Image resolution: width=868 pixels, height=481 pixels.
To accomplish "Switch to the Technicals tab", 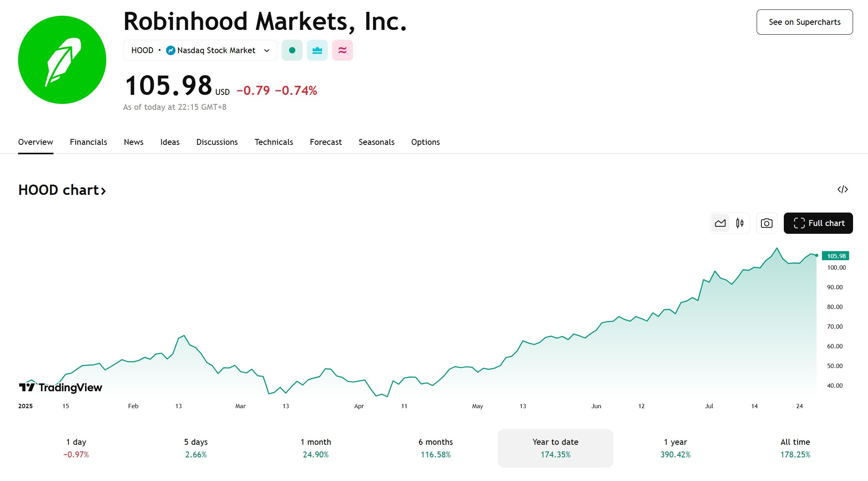I will pos(274,142).
